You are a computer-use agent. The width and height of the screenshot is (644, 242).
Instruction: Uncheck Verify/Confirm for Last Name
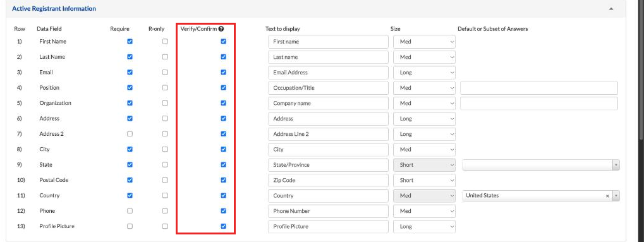click(x=224, y=57)
